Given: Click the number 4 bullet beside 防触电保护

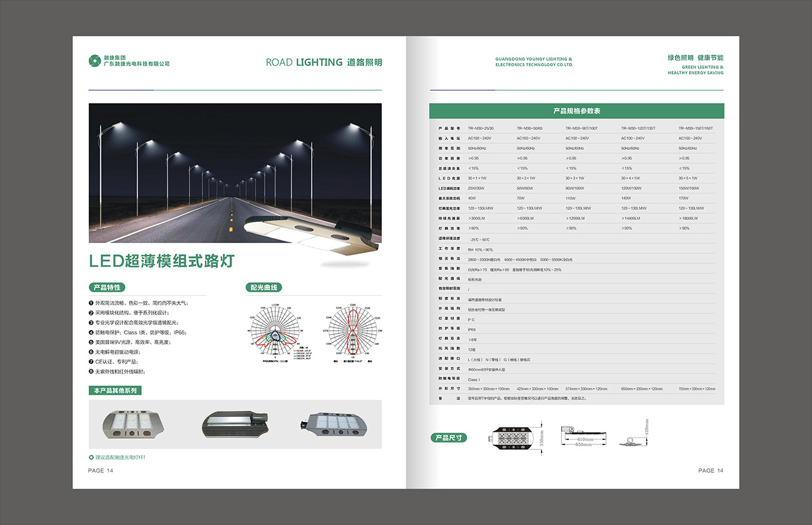Looking at the screenshot, I should (91, 332).
